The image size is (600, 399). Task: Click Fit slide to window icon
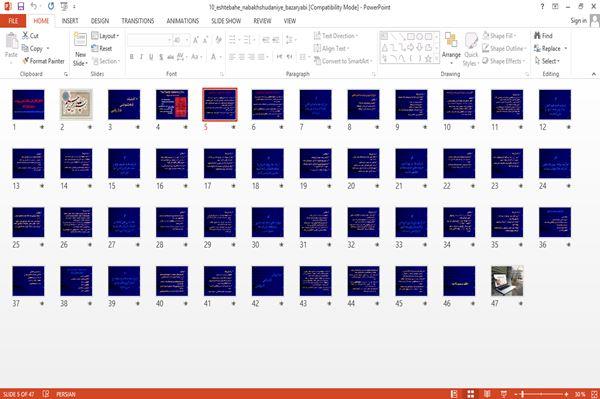(594, 394)
